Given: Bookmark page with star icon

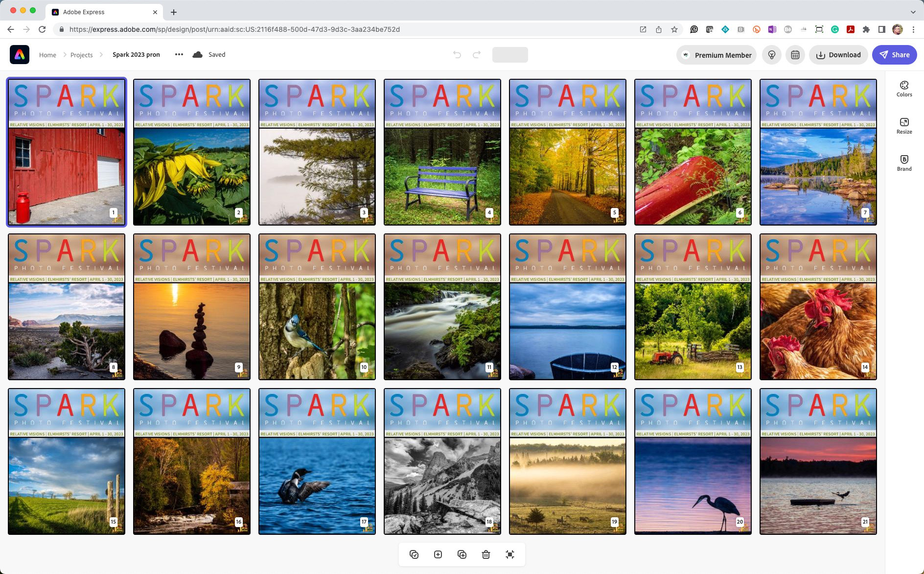Looking at the screenshot, I should pyautogui.click(x=674, y=29).
